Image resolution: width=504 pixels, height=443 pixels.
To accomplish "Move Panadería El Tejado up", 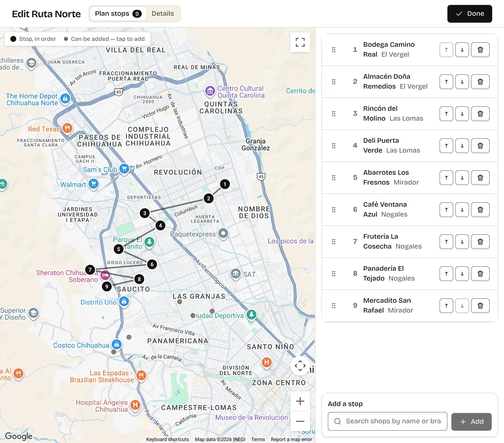I will tap(446, 273).
